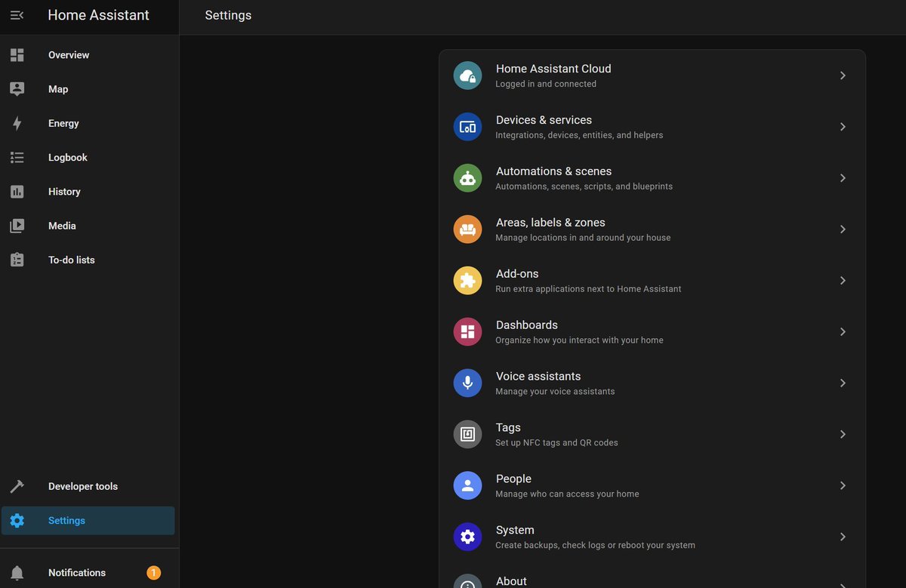The image size is (906, 588).
Task: Expand the People chevron arrow
Action: click(x=843, y=486)
